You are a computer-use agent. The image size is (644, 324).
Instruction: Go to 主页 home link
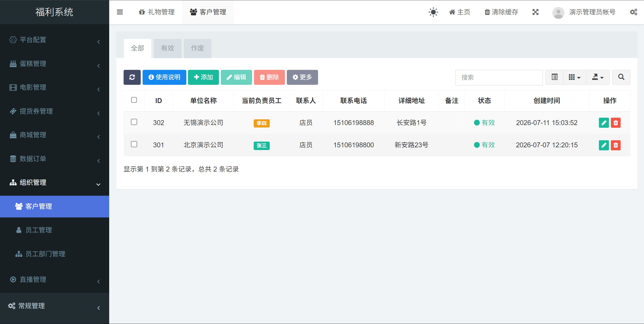[x=460, y=12]
